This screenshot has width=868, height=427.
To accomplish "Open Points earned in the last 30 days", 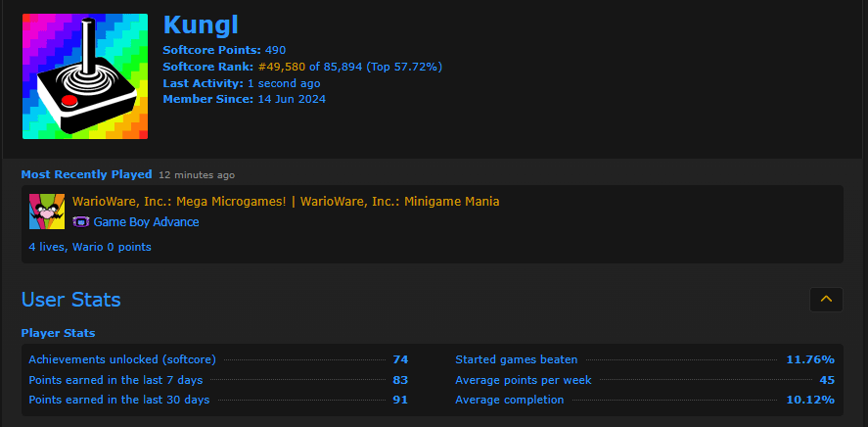I will (x=119, y=400).
